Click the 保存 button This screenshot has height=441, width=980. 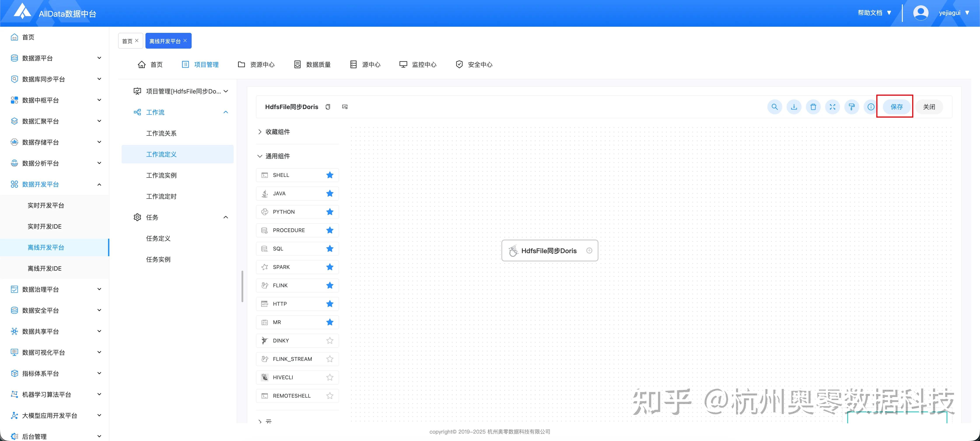[x=896, y=107]
